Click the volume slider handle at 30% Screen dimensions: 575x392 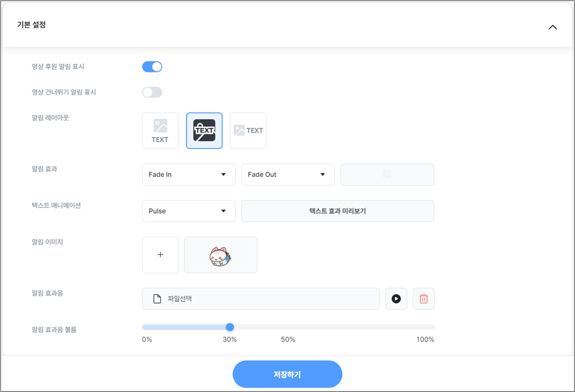(230, 327)
